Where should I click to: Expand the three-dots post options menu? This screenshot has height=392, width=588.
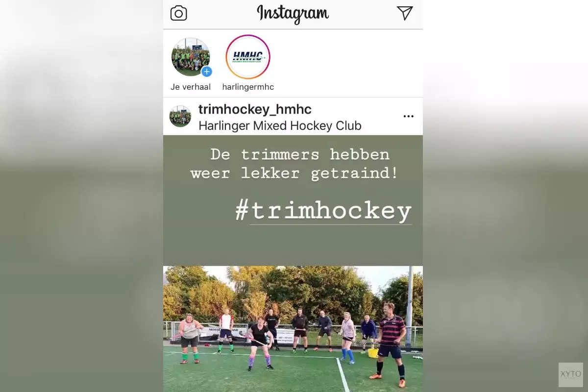[408, 117]
